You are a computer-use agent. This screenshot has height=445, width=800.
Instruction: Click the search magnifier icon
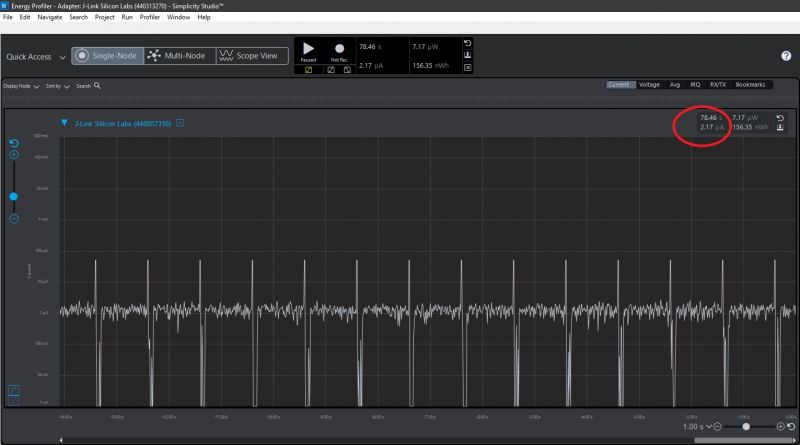[x=97, y=86]
